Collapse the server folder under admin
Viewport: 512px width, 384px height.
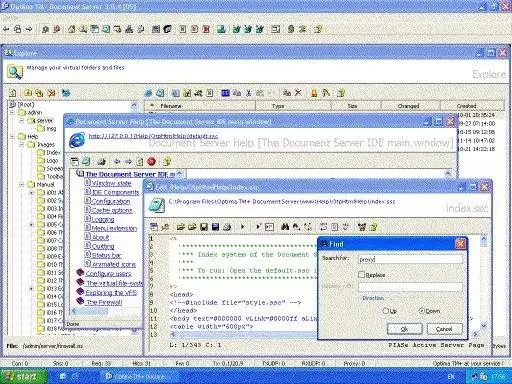pyautogui.click(x=22, y=120)
